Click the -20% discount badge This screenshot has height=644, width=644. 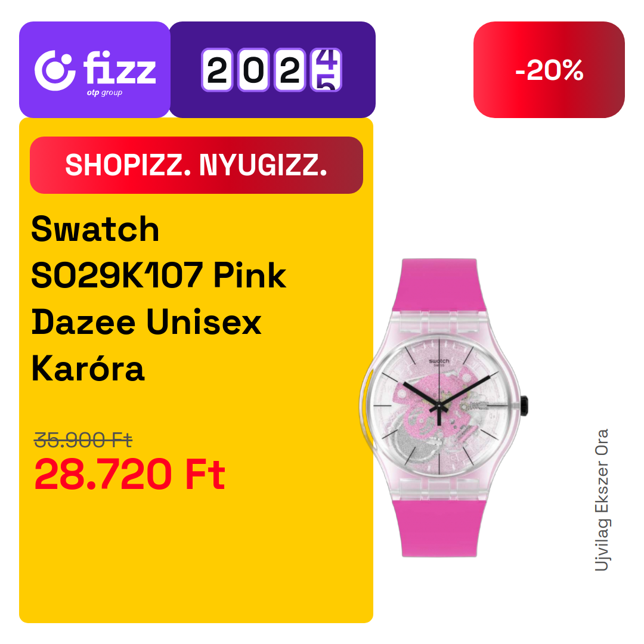[549, 70]
